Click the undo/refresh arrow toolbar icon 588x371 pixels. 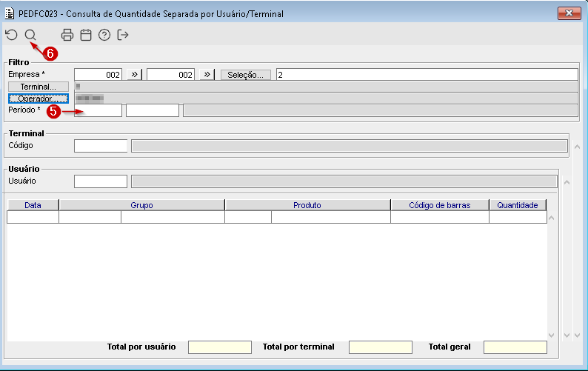click(11, 35)
